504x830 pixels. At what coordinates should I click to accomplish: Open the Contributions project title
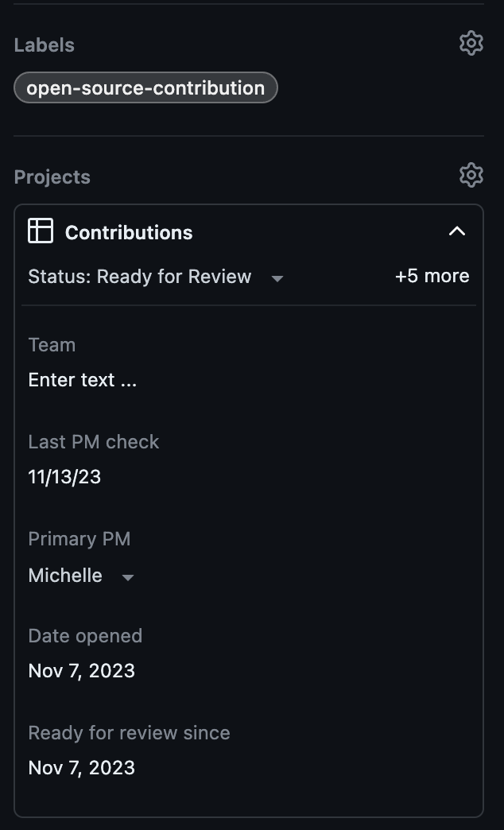coord(128,232)
